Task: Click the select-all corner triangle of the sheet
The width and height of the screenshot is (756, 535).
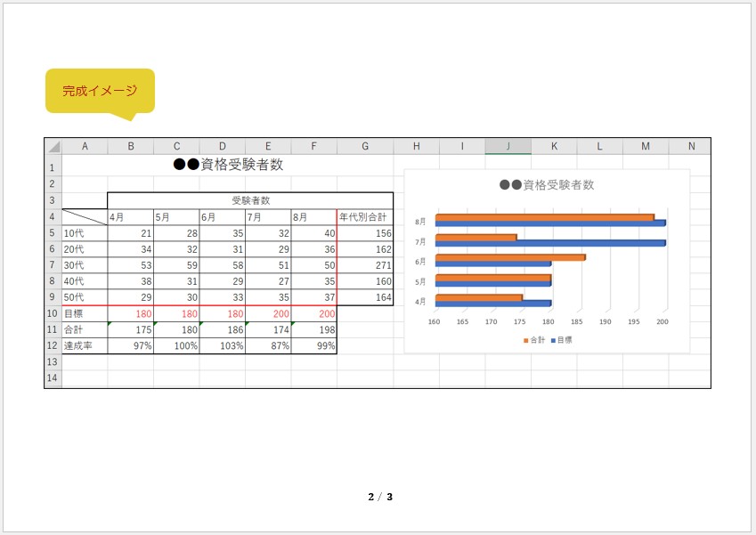Action: [x=53, y=147]
